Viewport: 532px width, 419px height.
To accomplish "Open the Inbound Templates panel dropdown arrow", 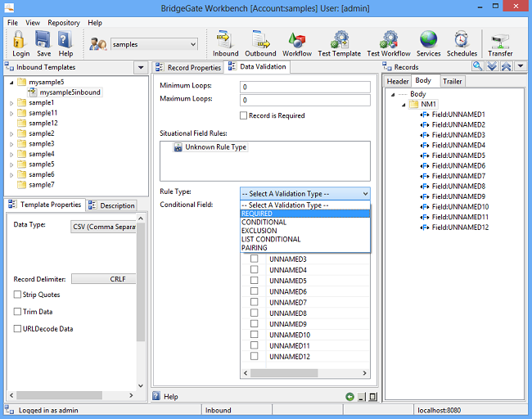I will click(x=141, y=67).
